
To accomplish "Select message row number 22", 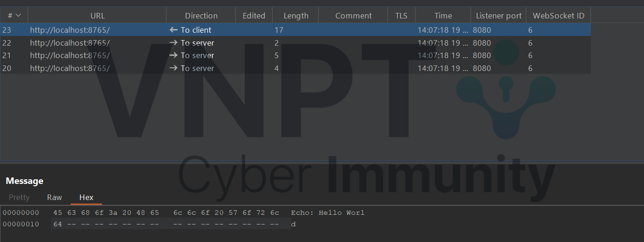I will [x=295, y=43].
